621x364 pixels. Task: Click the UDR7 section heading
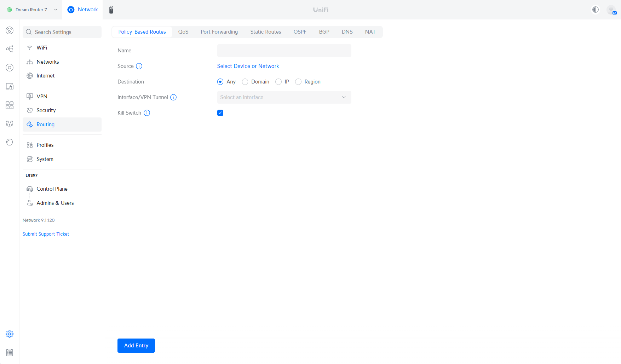31,176
